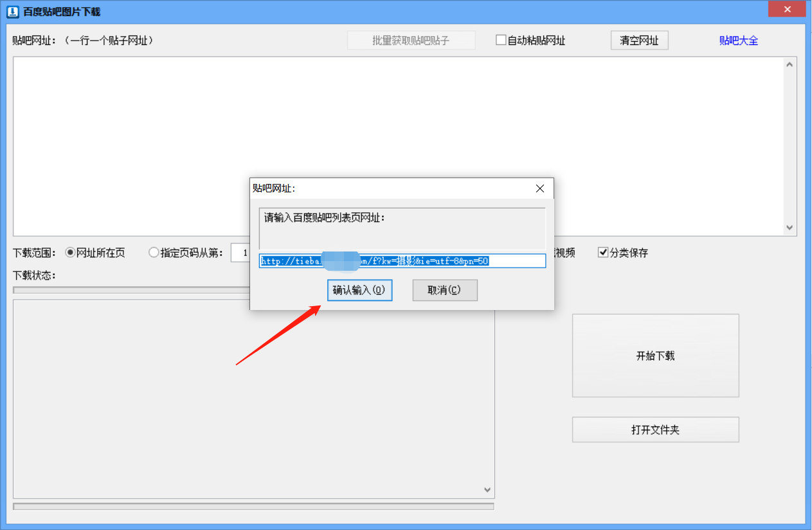Enable the 自动粘贴网址 checkbox
The height and width of the screenshot is (530, 812).
pos(501,40)
